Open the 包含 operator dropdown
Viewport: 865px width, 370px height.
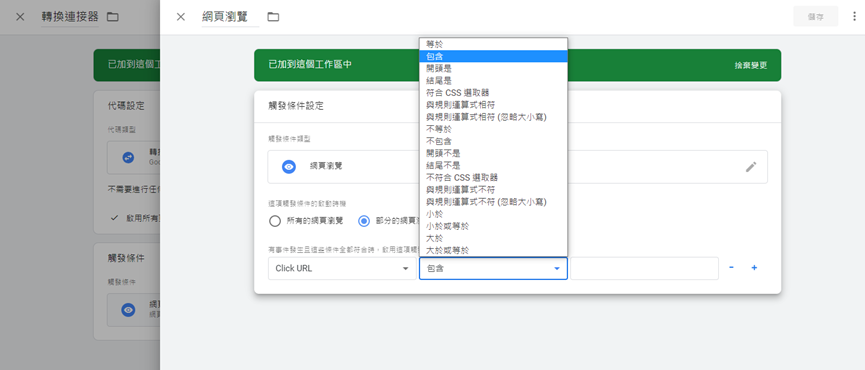click(493, 269)
